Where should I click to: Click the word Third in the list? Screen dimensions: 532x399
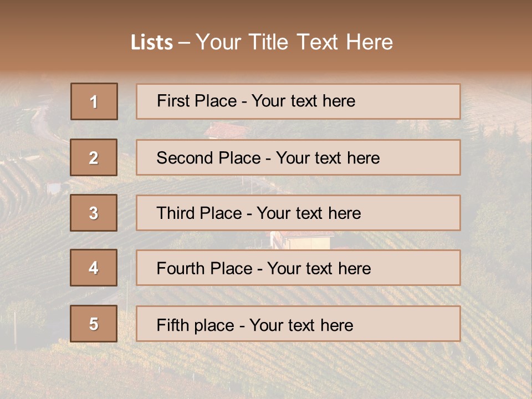point(176,213)
